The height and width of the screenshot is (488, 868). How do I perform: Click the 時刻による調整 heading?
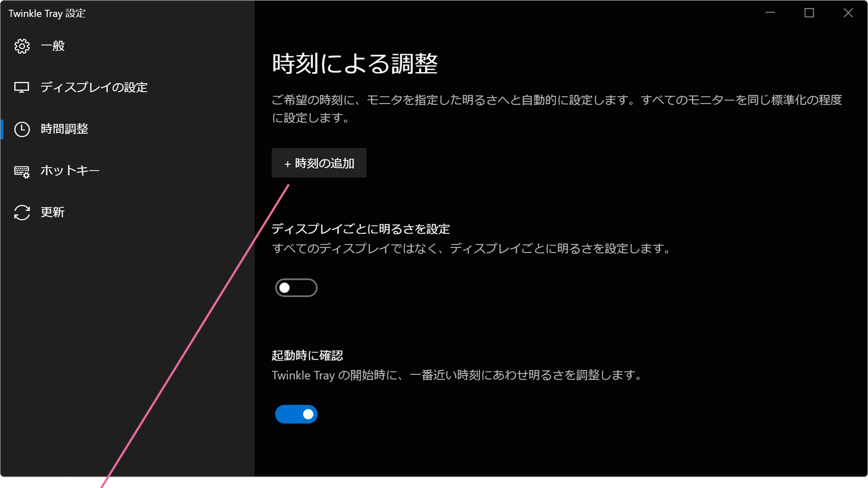coord(355,63)
